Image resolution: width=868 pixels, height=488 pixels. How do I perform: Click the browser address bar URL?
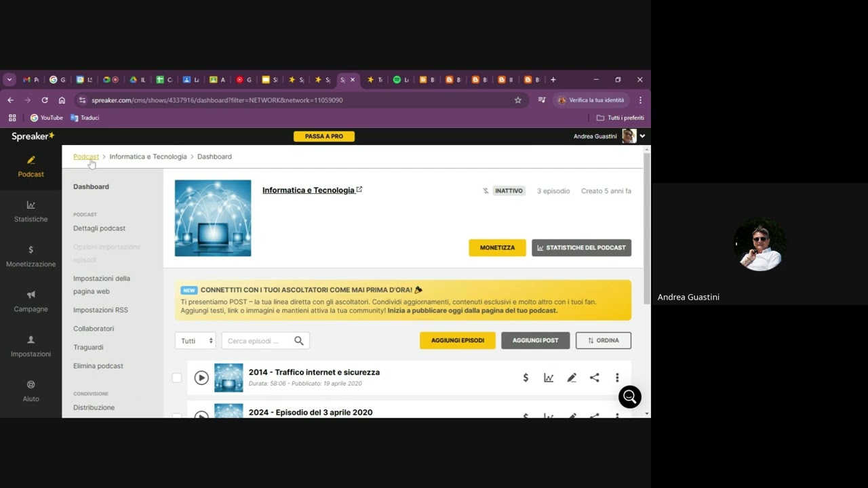tap(217, 100)
